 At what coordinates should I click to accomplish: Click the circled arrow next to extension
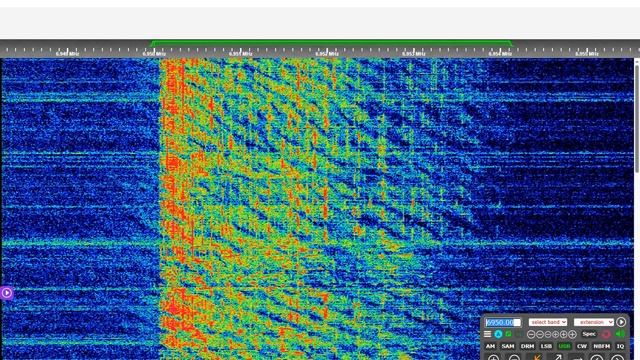621,322
